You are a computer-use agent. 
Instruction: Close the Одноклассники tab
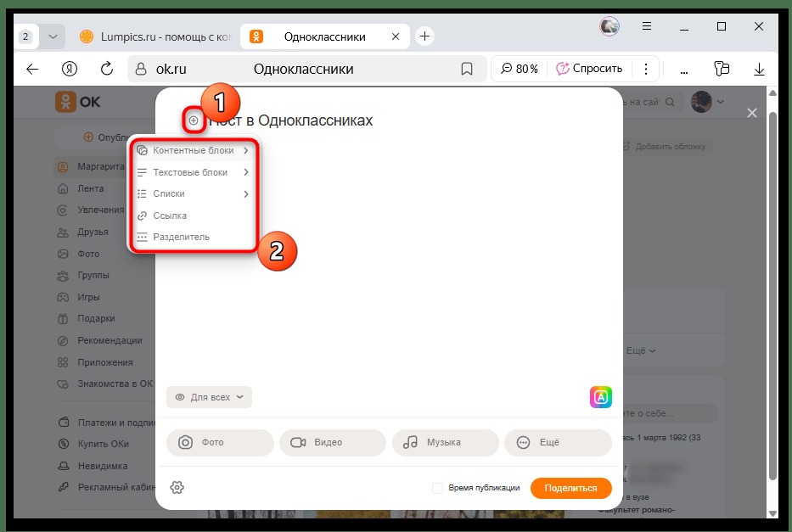(x=396, y=36)
